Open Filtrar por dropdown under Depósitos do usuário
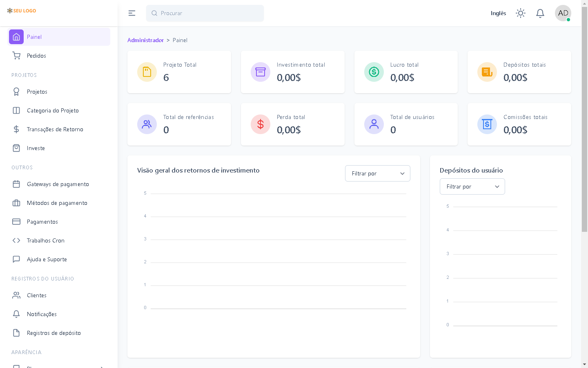Screen dimensions: 588x368 pos(472,186)
